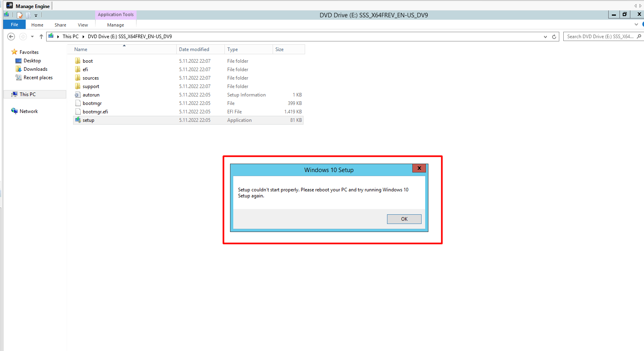The width and height of the screenshot is (644, 351).
Task: Open the Manage Engine tab
Action: (28, 6)
